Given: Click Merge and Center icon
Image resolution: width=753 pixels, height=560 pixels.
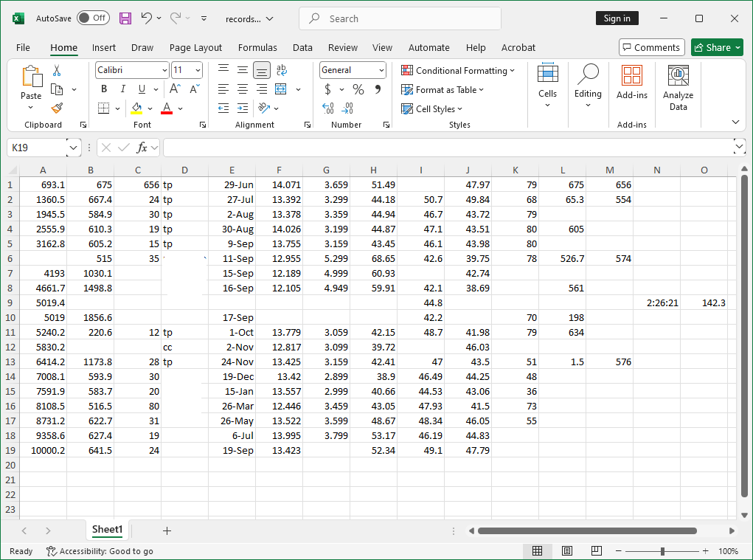Looking at the screenshot, I should point(281,89).
